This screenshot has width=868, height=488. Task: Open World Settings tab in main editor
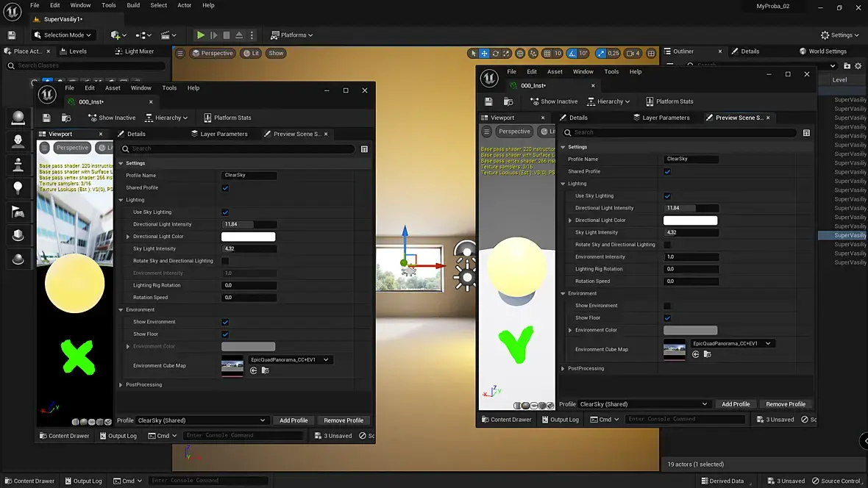[x=822, y=51]
